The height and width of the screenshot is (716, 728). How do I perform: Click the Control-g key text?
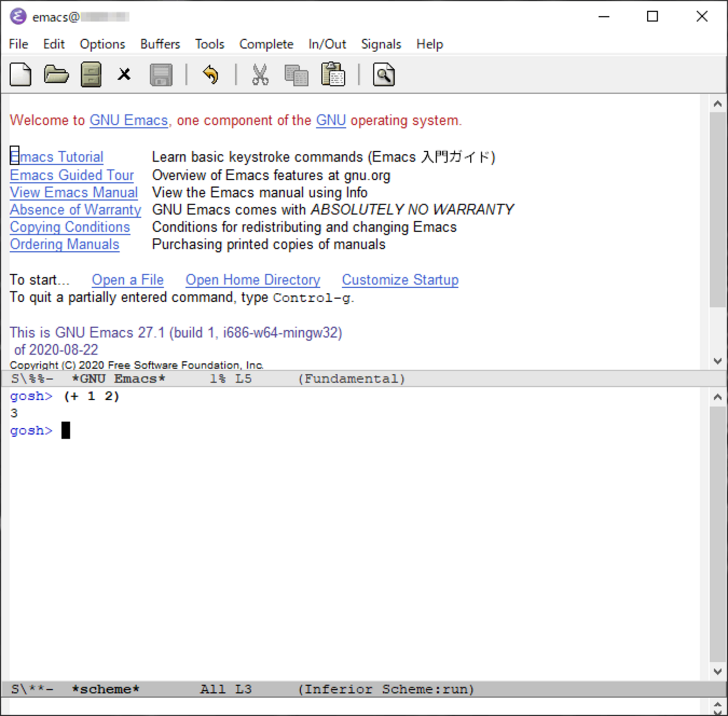click(x=312, y=298)
